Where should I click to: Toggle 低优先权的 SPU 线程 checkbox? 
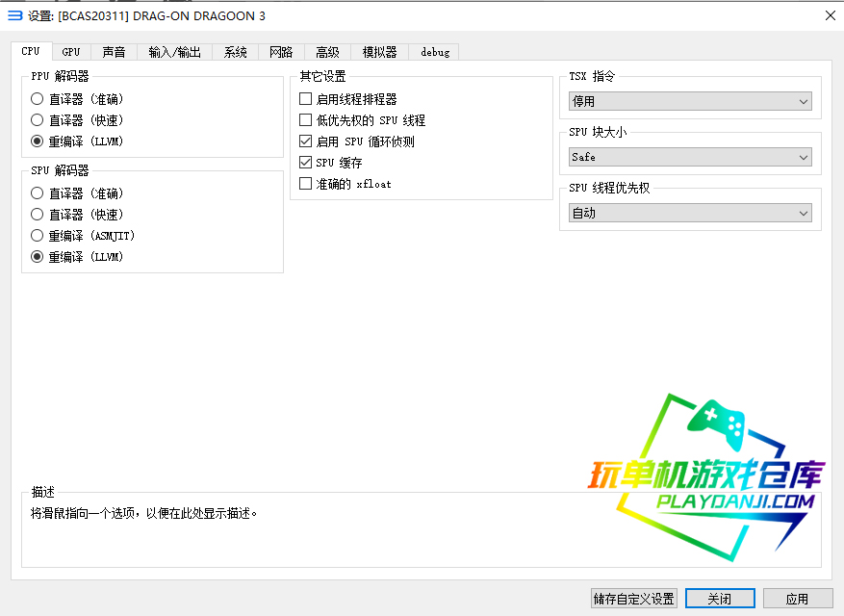pyautogui.click(x=306, y=120)
